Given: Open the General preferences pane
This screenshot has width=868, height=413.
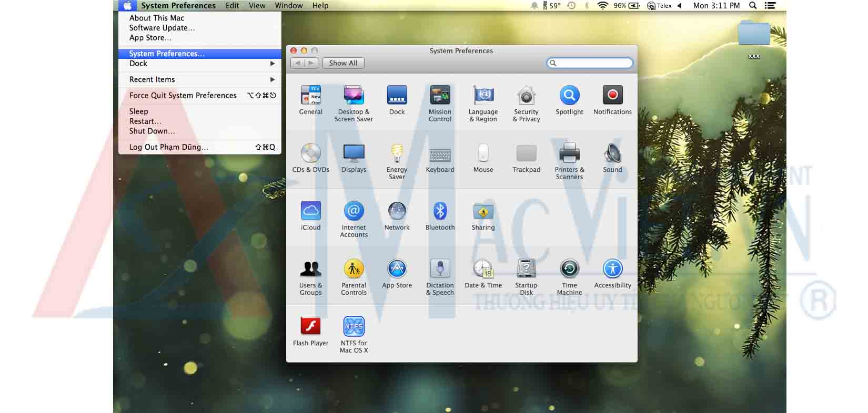Looking at the screenshot, I should [x=310, y=100].
